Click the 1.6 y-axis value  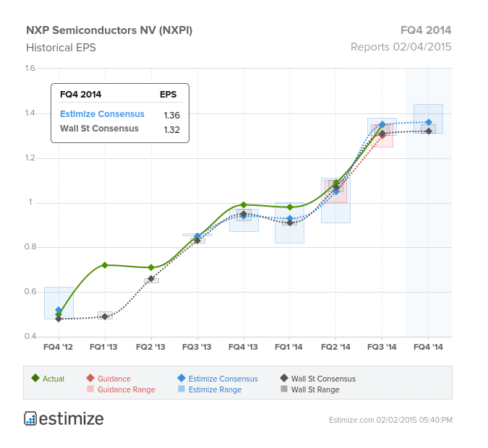tap(30, 68)
